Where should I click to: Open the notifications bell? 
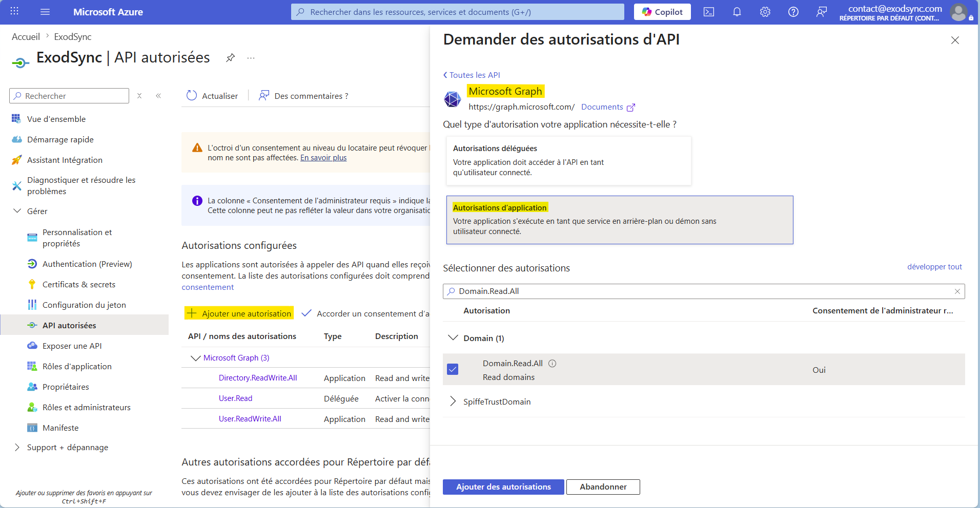737,12
